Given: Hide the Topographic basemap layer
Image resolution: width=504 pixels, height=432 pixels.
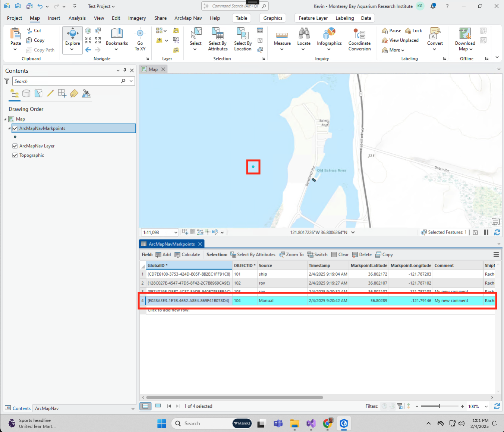Looking at the screenshot, I should (15, 156).
